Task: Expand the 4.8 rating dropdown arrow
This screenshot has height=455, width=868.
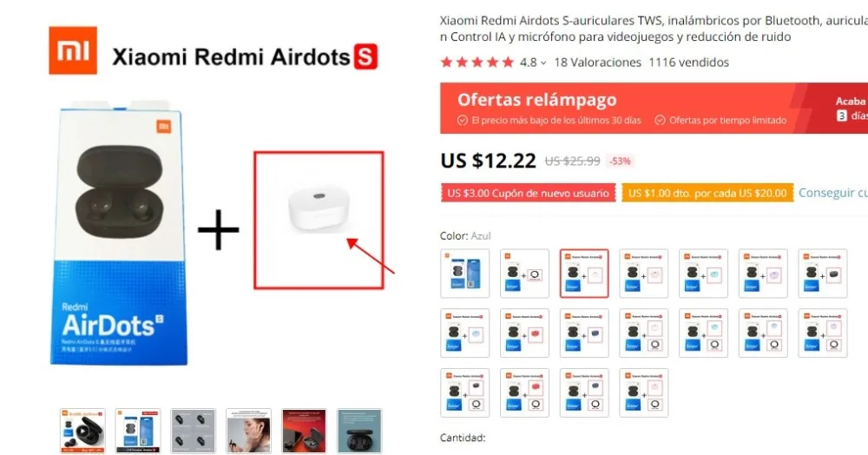Action: click(x=543, y=63)
